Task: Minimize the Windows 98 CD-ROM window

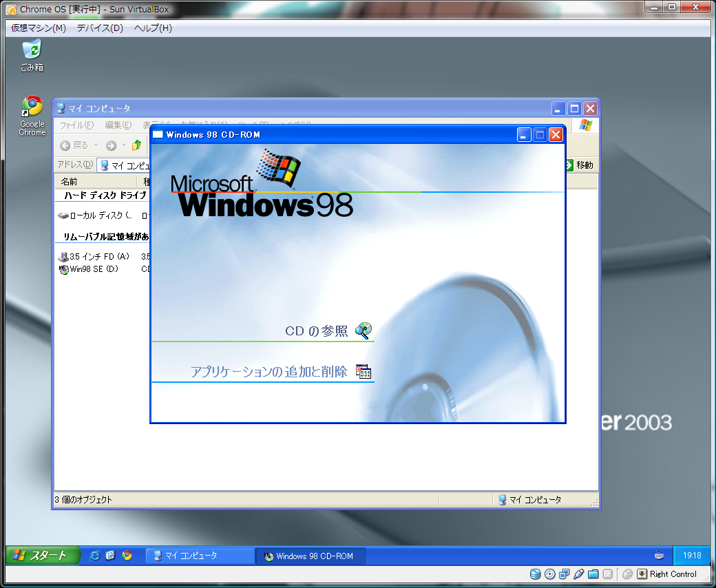Action: click(x=524, y=135)
